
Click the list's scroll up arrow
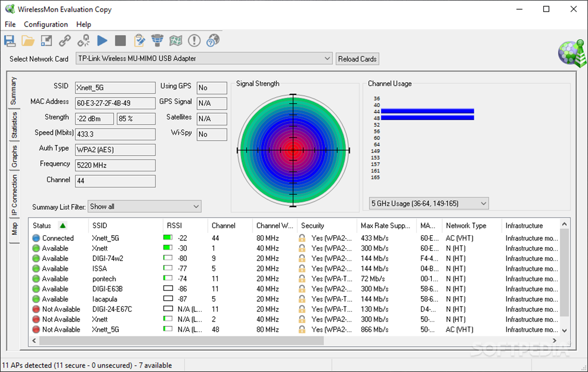point(564,224)
